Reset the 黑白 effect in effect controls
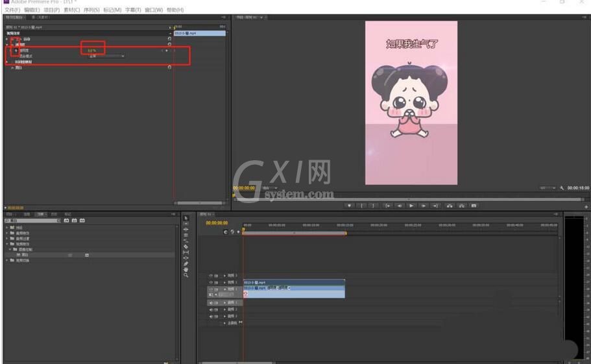Screen dimensions: 591x364 point(169,67)
